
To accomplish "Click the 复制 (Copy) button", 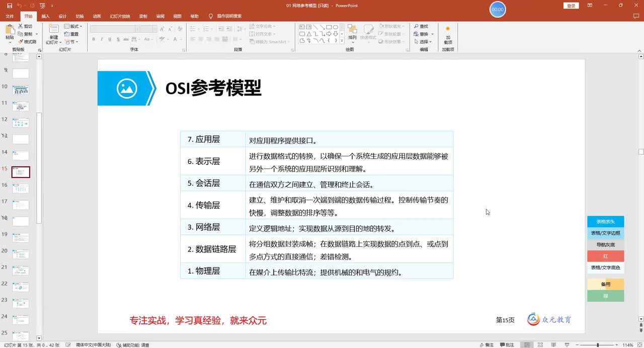I will [25, 34].
